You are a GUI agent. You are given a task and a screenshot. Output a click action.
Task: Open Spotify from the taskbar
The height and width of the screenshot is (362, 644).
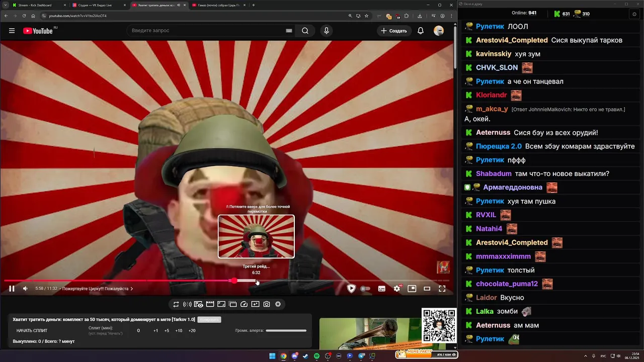[x=316, y=356]
